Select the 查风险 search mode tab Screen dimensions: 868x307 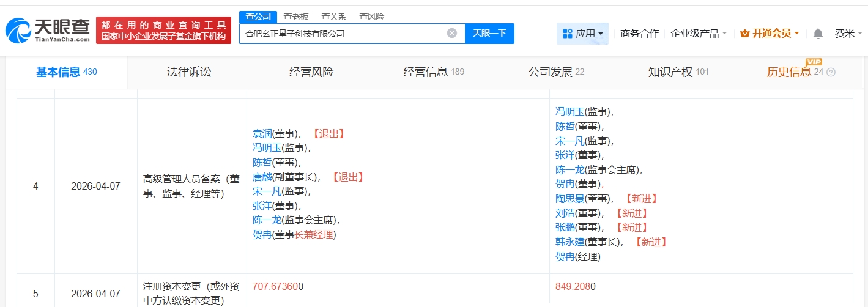(372, 17)
